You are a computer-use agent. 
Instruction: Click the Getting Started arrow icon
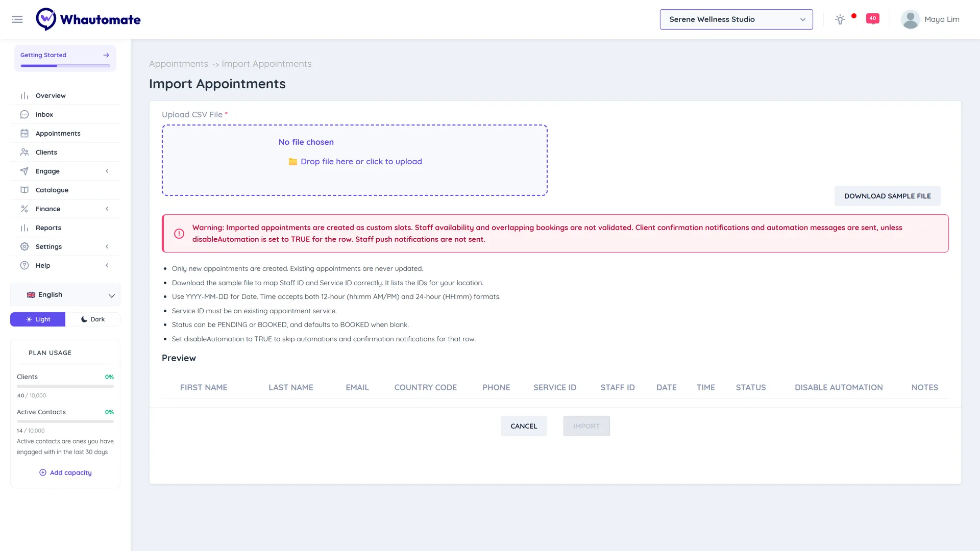(106, 55)
